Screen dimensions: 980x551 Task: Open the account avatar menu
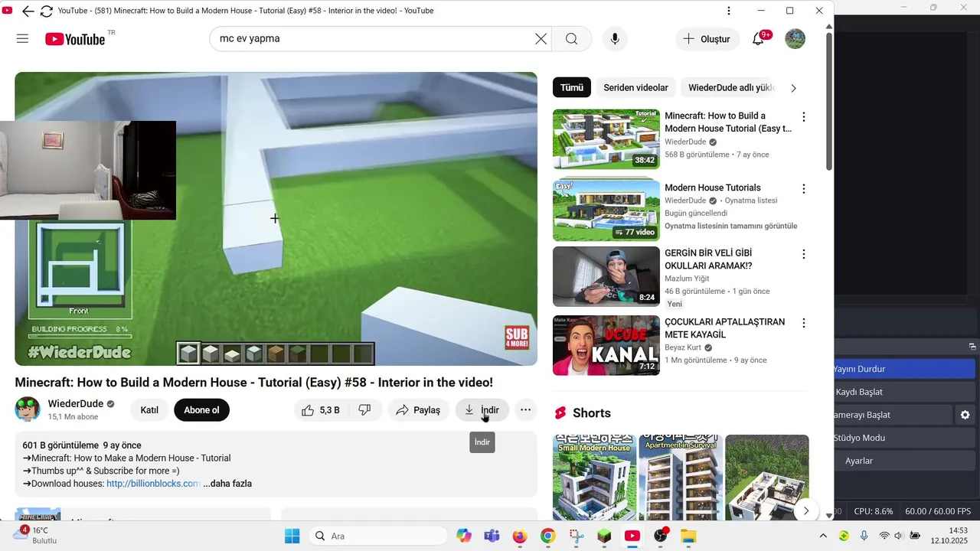(x=795, y=39)
